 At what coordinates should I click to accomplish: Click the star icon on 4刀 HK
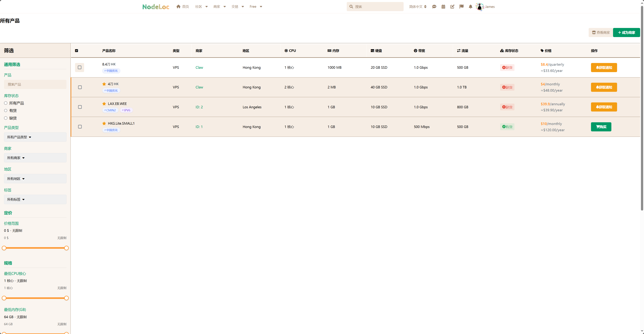[x=104, y=84]
